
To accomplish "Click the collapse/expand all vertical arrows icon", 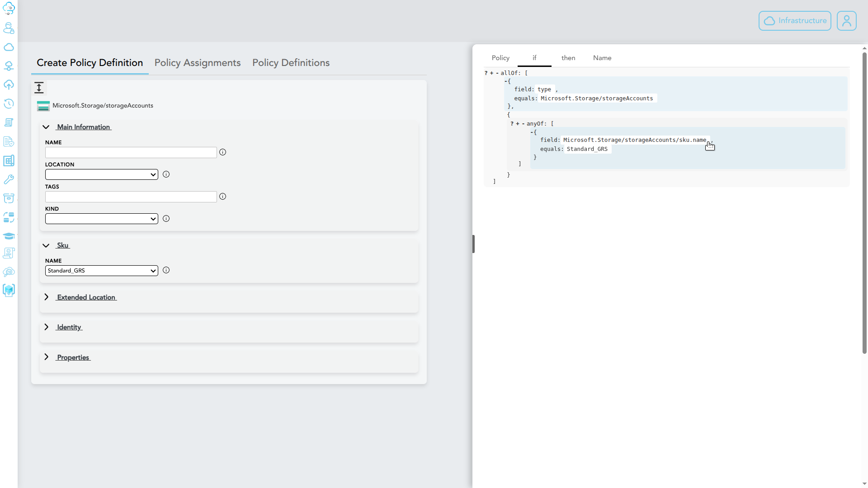I will (x=39, y=88).
